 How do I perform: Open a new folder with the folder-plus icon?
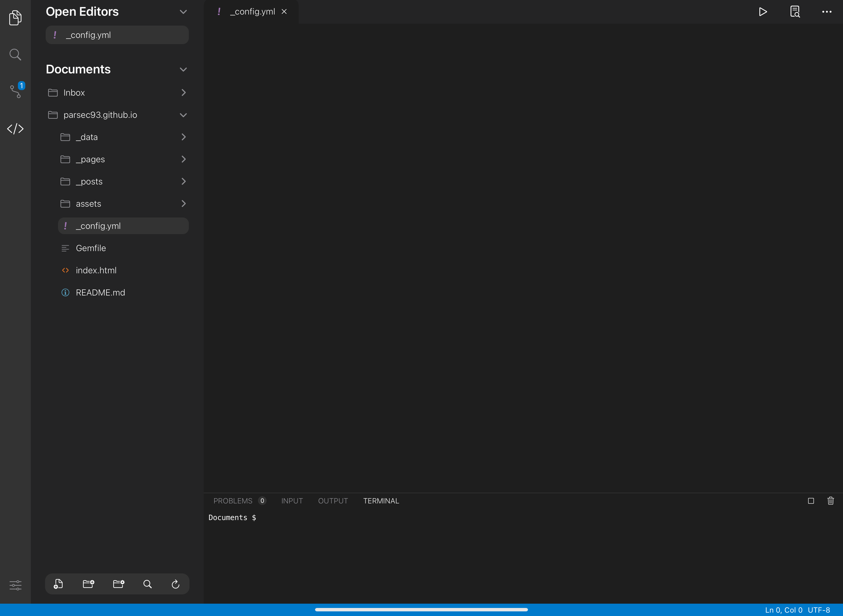[88, 584]
